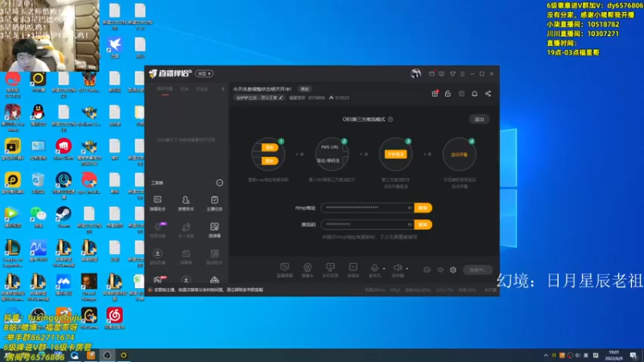Click the stream key field
The height and width of the screenshot is (362, 644).
[367, 224]
